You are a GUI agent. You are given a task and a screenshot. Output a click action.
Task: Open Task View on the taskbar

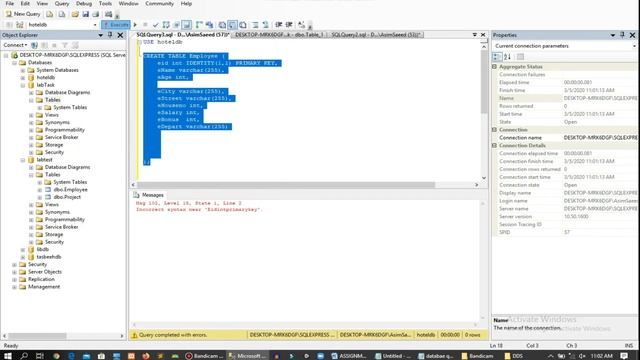[x=39, y=356]
